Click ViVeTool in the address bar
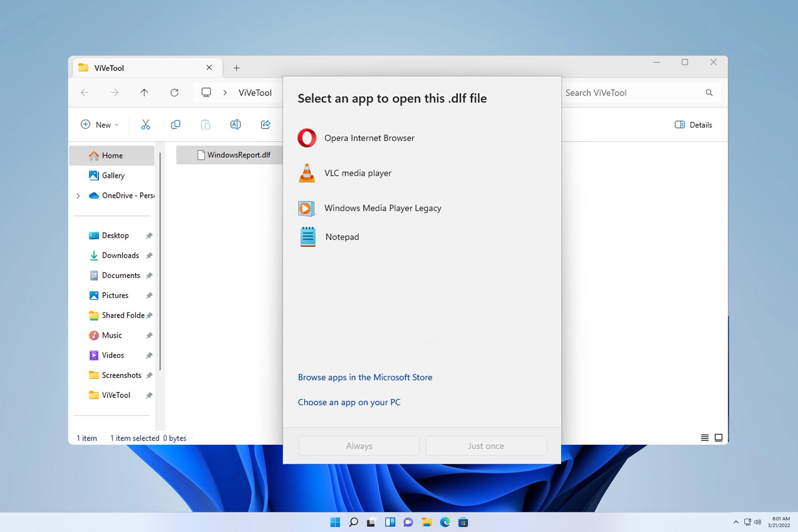Image resolution: width=798 pixels, height=532 pixels. [x=255, y=93]
